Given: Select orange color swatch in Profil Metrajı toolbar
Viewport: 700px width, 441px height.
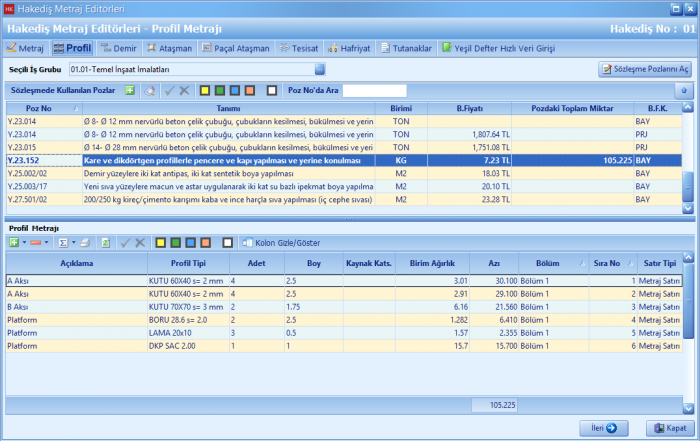Looking at the screenshot, I should pyautogui.click(x=205, y=242).
